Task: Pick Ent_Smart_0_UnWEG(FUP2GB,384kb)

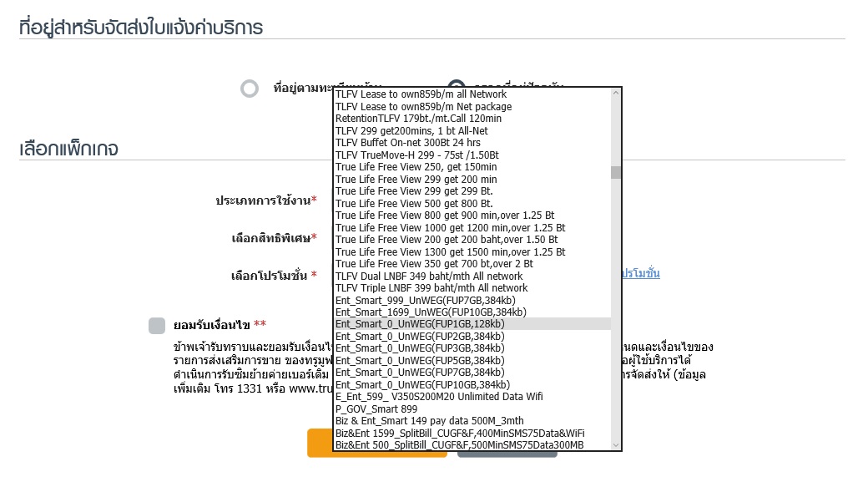Action: [472, 337]
